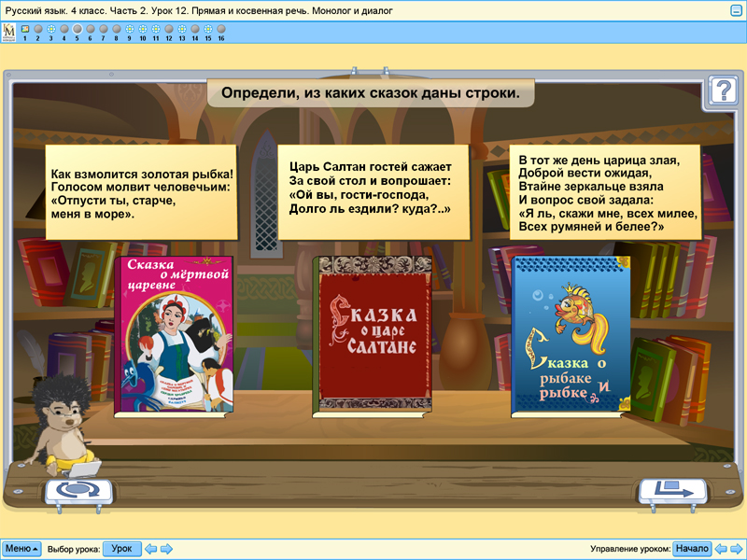
Task: Click back arrow next to Начало
Action: click(x=721, y=549)
